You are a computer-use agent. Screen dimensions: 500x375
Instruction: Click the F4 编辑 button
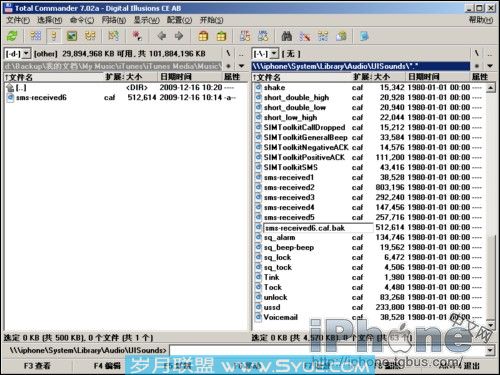pos(107,366)
